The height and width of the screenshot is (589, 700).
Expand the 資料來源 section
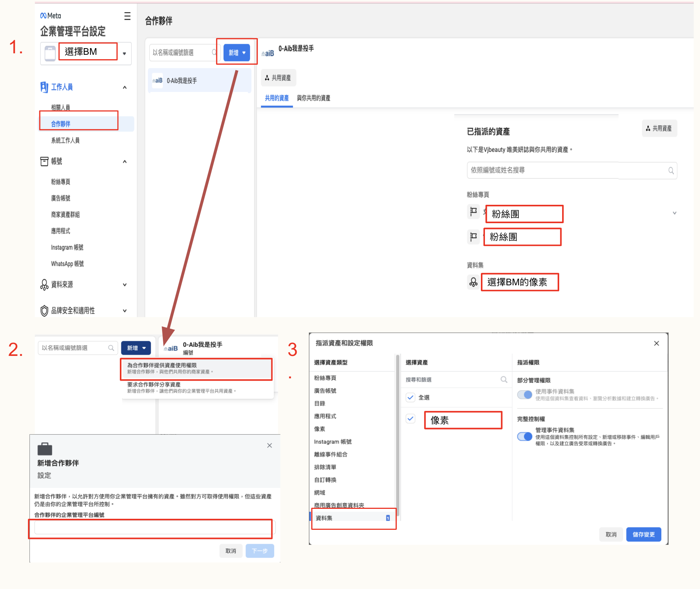point(125,285)
